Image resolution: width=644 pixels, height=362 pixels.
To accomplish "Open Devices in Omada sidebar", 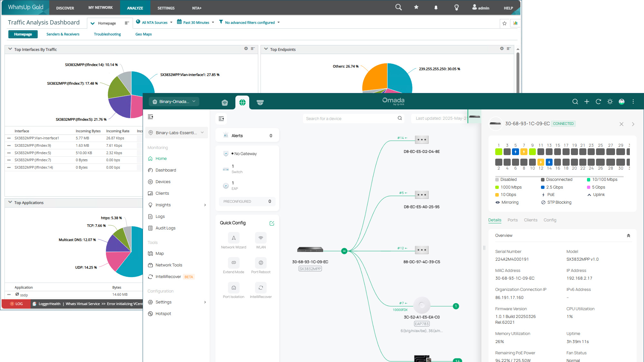I will [163, 182].
